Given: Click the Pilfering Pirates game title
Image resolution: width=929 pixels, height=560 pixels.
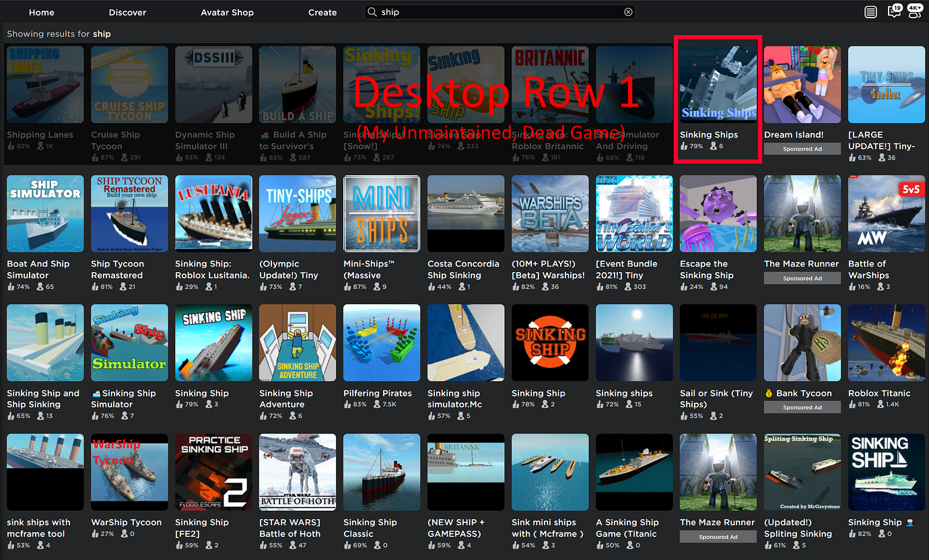Looking at the screenshot, I should click(x=377, y=393).
